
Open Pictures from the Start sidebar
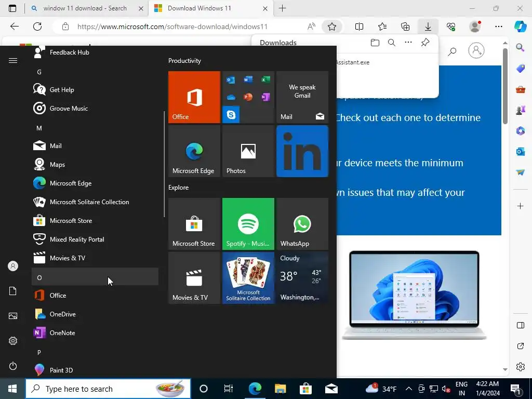pos(13,316)
